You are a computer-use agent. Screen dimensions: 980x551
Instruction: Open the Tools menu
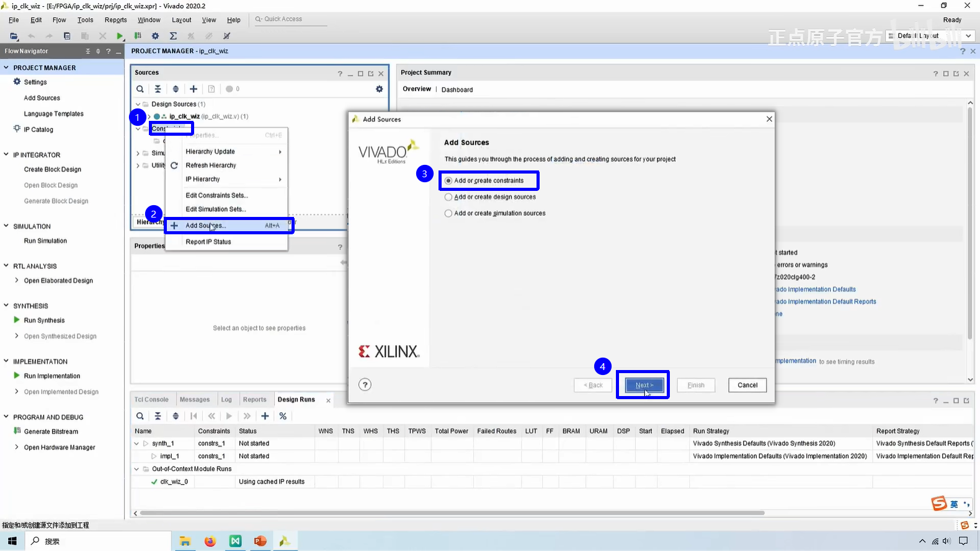(86, 20)
